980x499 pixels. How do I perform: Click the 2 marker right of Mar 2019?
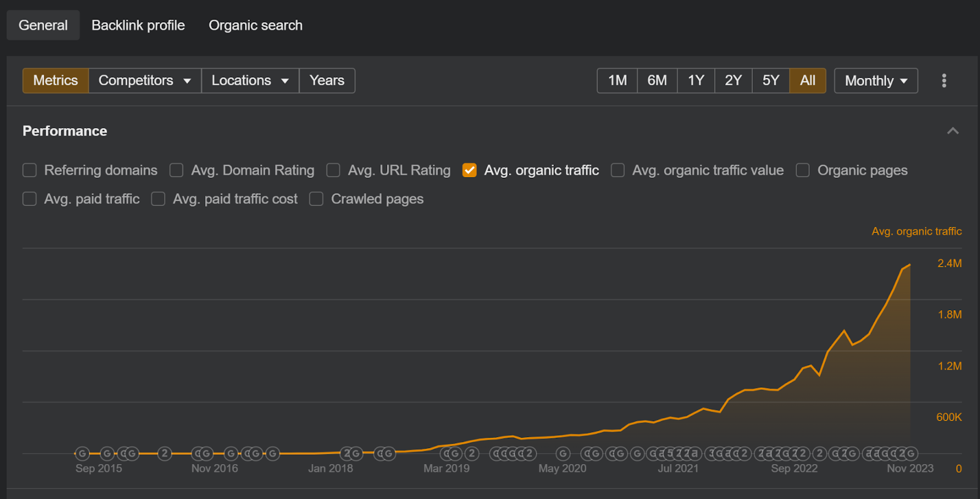pyautogui.click(x=472, y=454)
